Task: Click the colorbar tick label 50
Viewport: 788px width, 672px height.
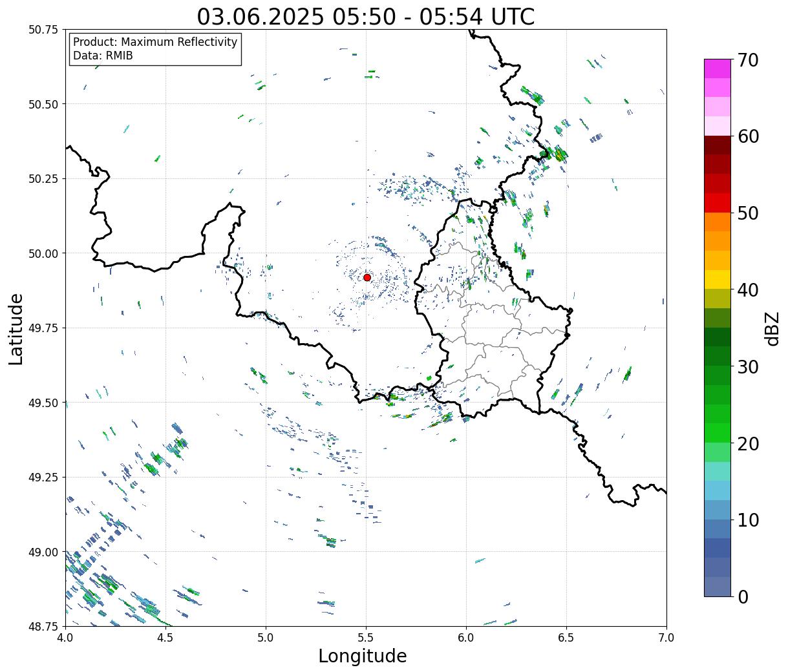Action: point(748,213)
